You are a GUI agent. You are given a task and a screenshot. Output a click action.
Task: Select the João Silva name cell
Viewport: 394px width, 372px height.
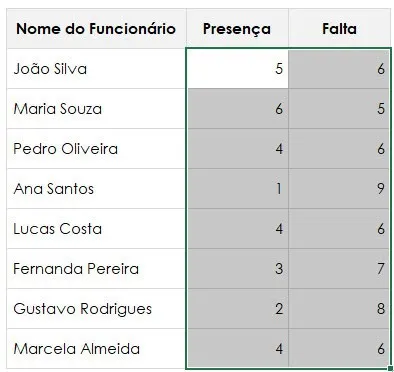(96, 69)
